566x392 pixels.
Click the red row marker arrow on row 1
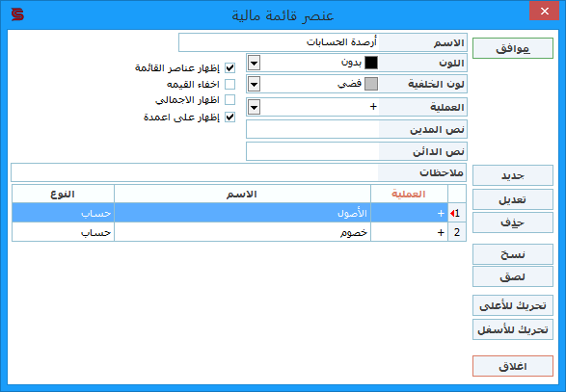(452, 214)
